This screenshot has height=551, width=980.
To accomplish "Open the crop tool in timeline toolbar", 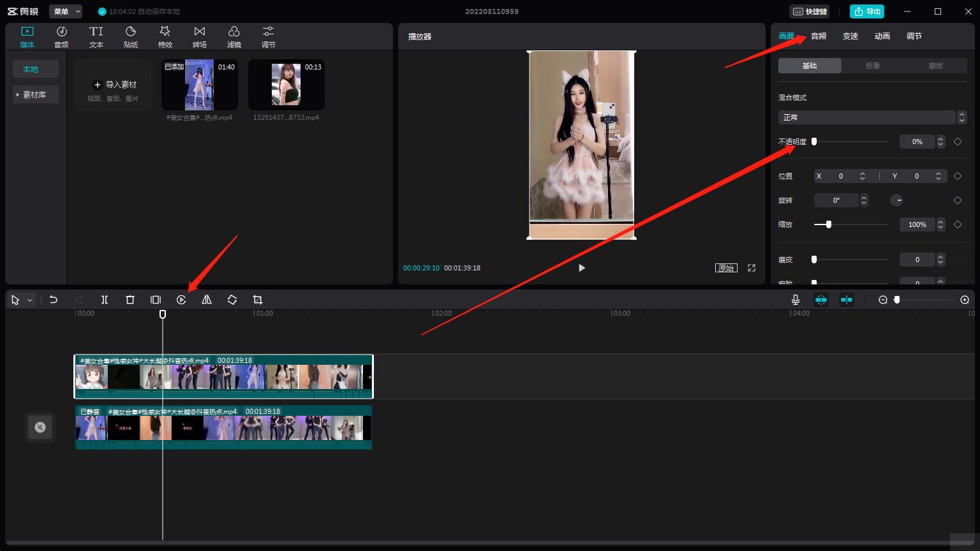I will tap(258, 300).
